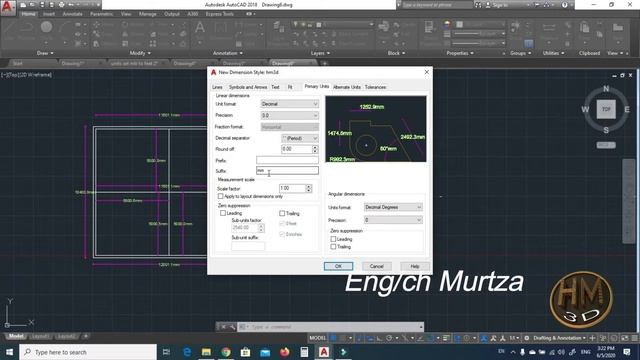Open the notification center icon
The width and height of the screenshot is (640, 360).
[627, 352]
